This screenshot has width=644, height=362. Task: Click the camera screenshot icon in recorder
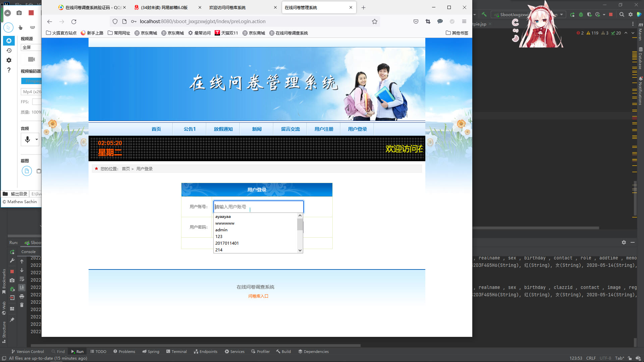(19, 13)
